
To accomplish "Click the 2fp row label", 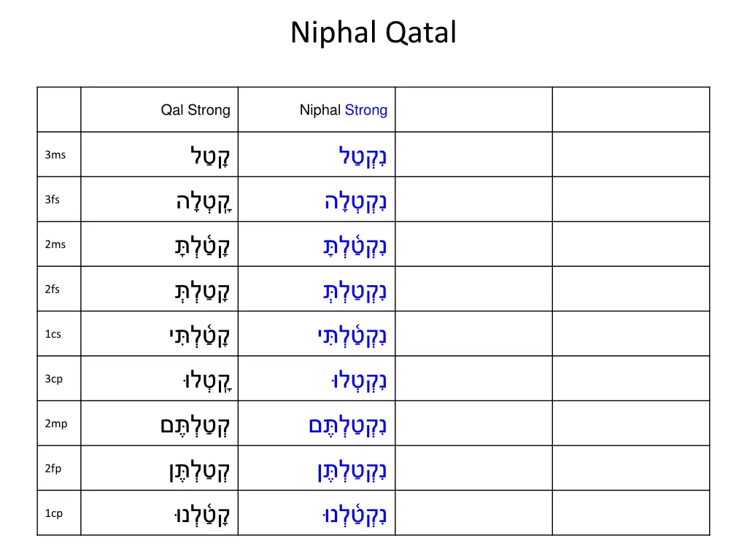I will pos(53,469).
